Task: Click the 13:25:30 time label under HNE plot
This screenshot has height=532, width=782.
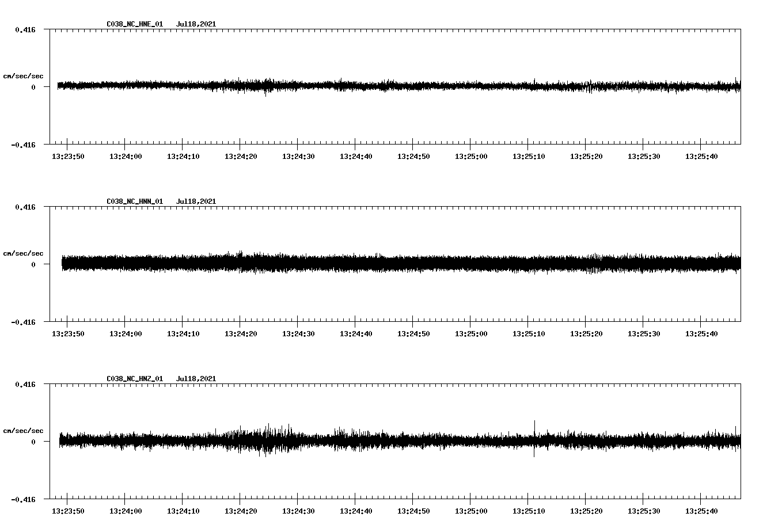Action: coord(644,157)
